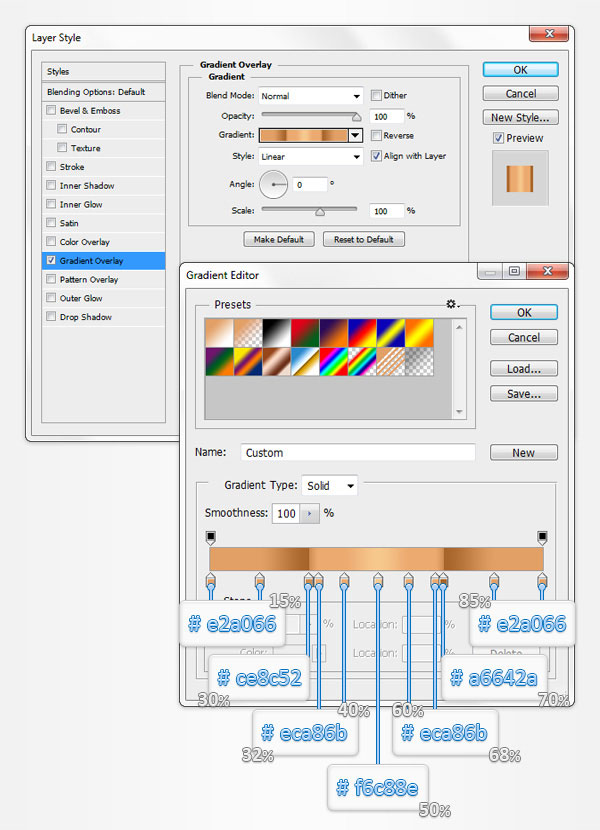
Task: Uncheck Align with Layer
Action: click(x=376, y=156)
